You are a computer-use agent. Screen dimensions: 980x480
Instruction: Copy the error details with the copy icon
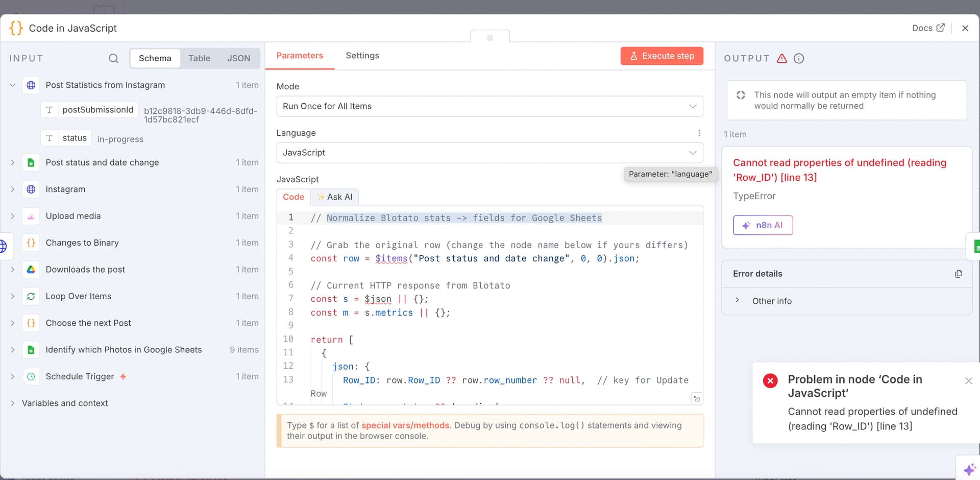(959, 274)
